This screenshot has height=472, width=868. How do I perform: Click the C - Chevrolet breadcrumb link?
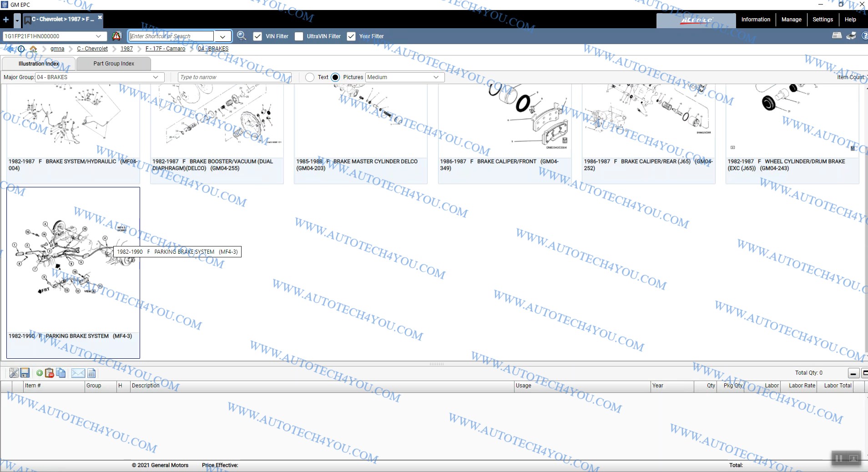click(92, 49)
